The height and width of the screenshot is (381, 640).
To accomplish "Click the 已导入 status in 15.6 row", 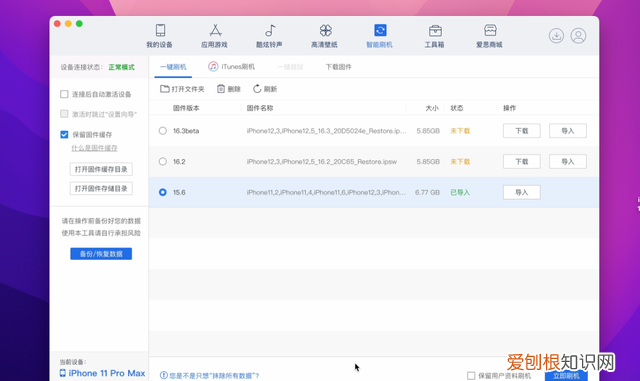I will (x=460, y=192).
